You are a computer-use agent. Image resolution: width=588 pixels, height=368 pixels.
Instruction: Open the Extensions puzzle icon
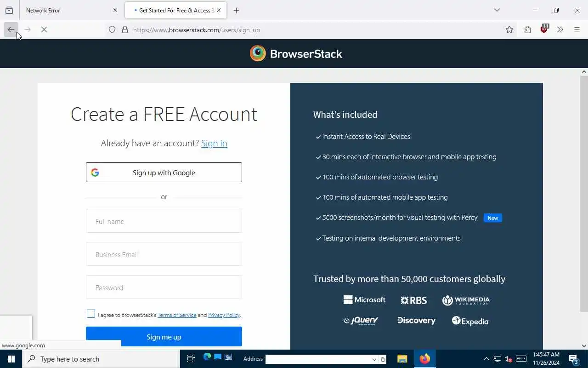pyautogui.click(x=527, y=30)
